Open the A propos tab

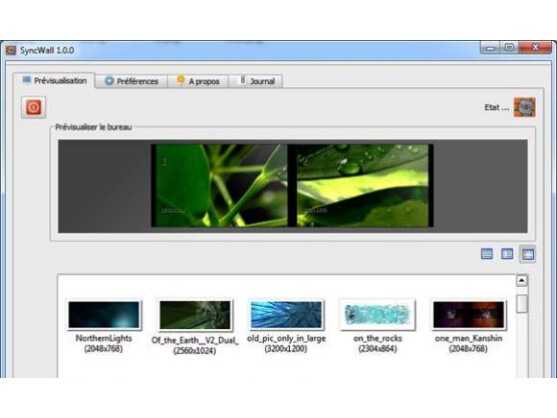pos(198,81)
